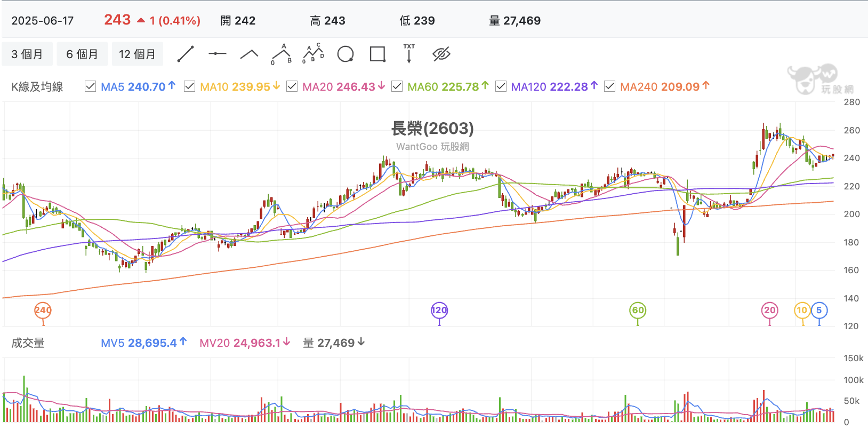Click the MA20 246.43 label

pyautogui.click(x=344, y=86)
